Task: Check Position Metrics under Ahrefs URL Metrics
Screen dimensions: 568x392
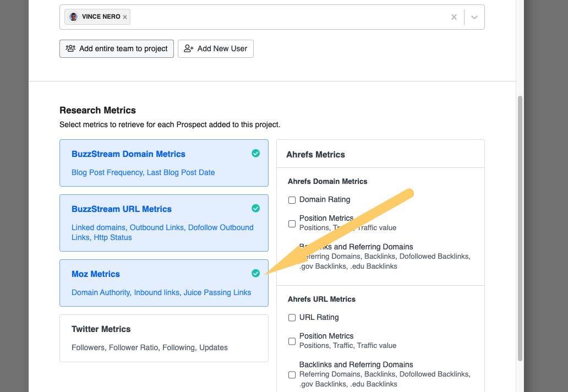Action: (x=292, y=341)
